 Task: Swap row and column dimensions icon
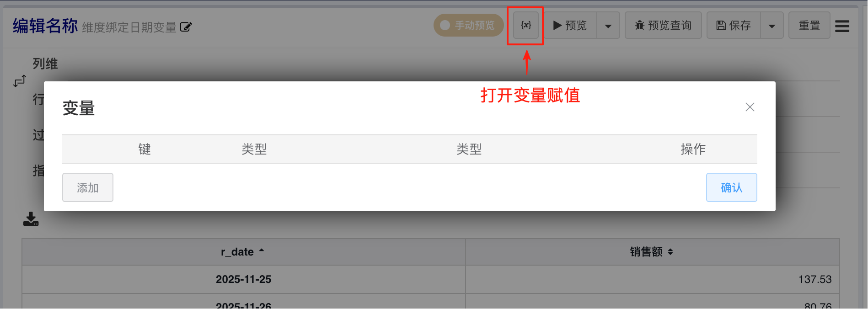click(x=20, y=81)
